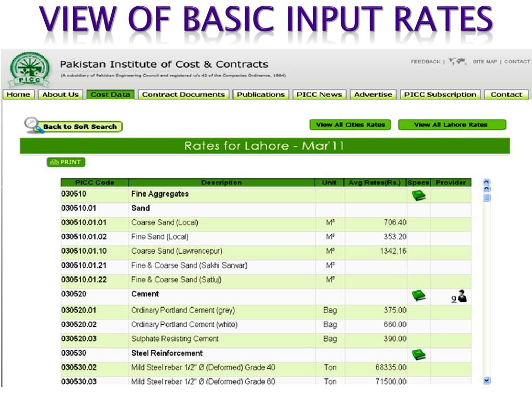The width and height of the screenshot is (532, 399).
Task: Select Mild Steel rebar Grade 40 description
Action: point(203,367)
